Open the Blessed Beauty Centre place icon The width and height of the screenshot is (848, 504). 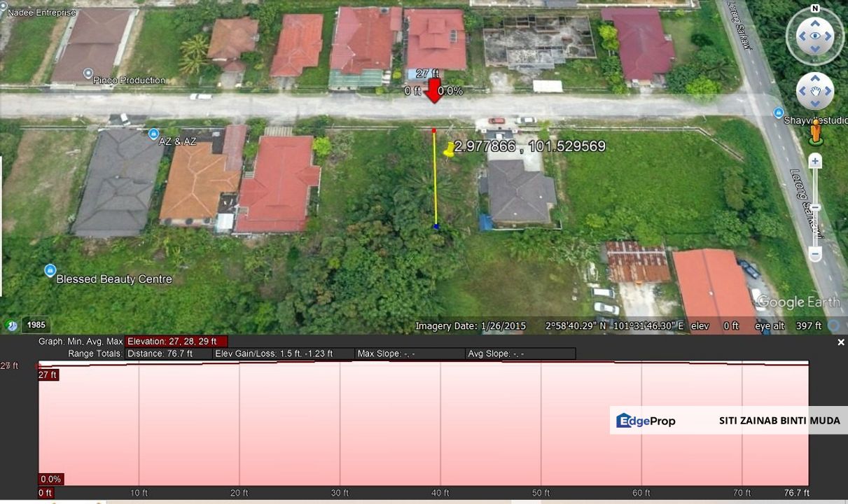tap(50, 270)
